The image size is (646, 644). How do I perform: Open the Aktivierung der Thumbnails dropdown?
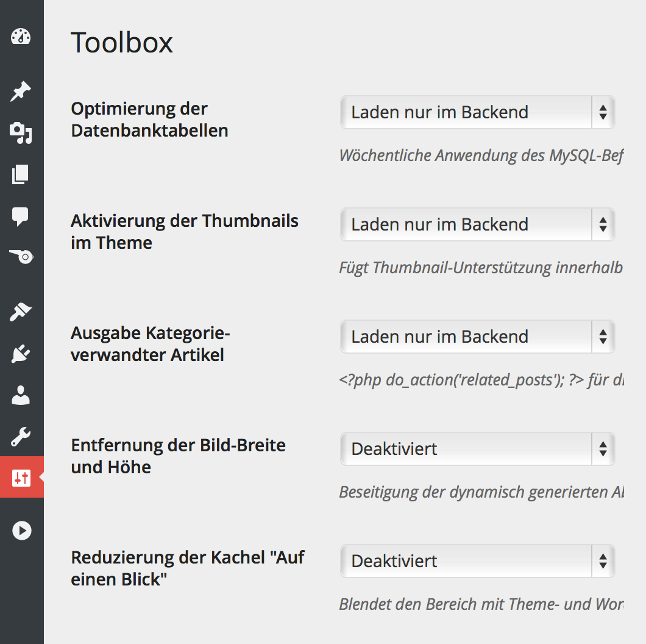coord(478,224)
